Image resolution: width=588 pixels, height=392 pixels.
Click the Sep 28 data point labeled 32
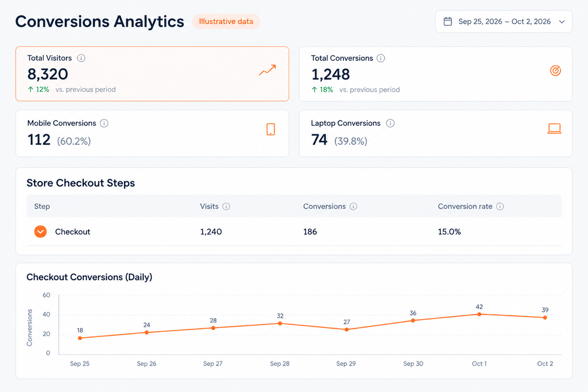(x=280, y=324)
